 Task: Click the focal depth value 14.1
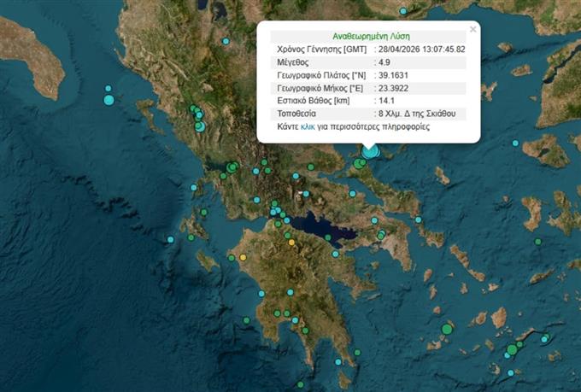pos(386,101)
